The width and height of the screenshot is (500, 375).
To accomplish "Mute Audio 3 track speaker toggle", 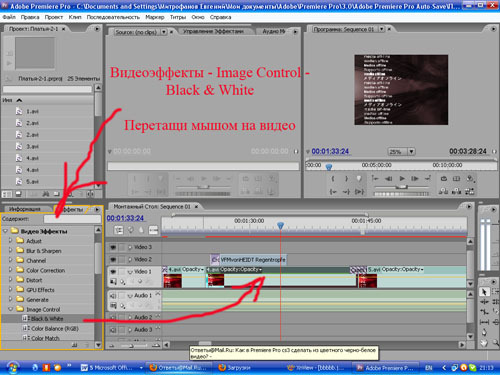I will [113, 330].
